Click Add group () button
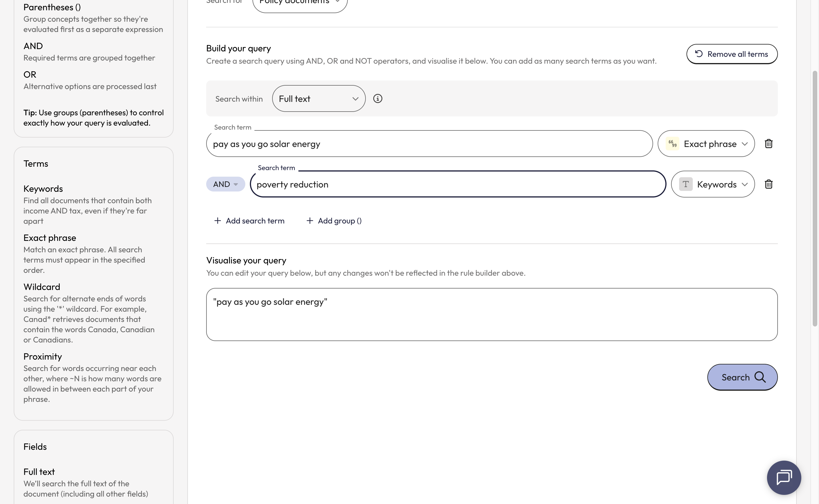 [x=334, y=221]
